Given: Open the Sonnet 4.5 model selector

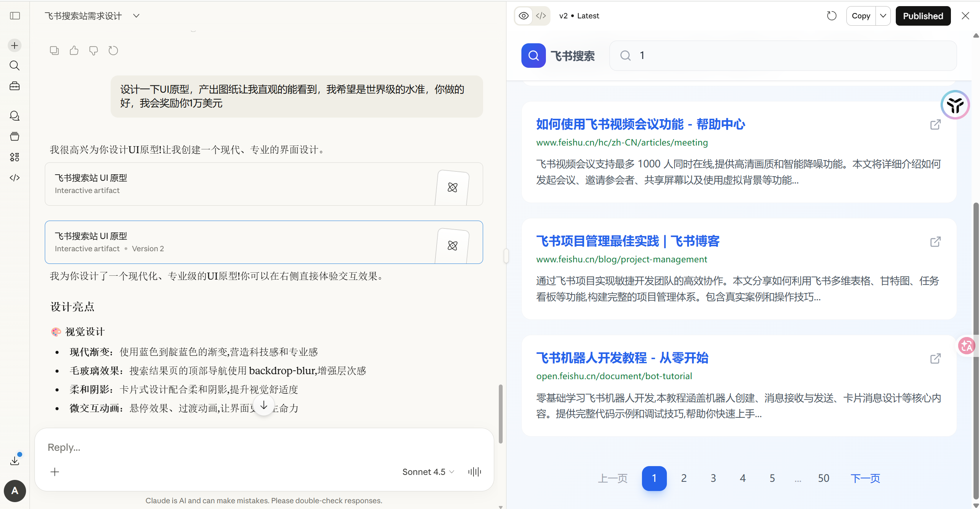Looking at the screenshot, I should pyautogui.click(x=428, y=472).
